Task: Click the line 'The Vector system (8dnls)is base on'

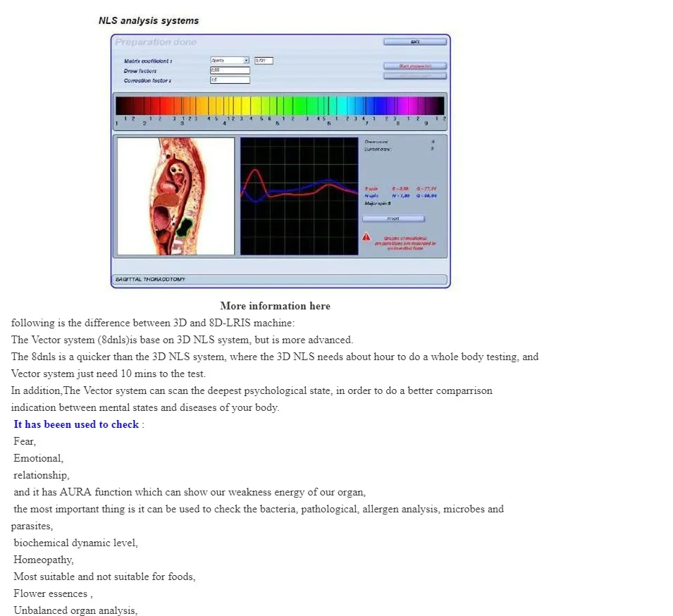Action: pos(182,340)
